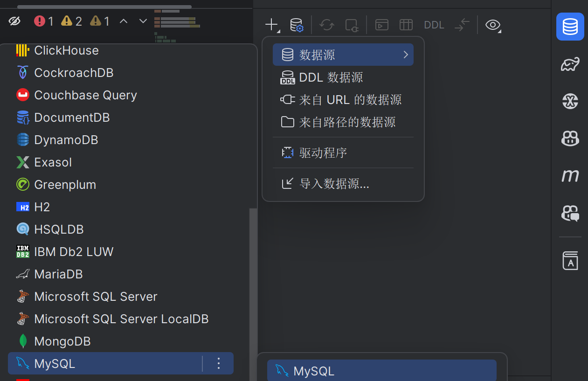
Task: Select 导入数据源... menu item
Action: pos(343,183)
